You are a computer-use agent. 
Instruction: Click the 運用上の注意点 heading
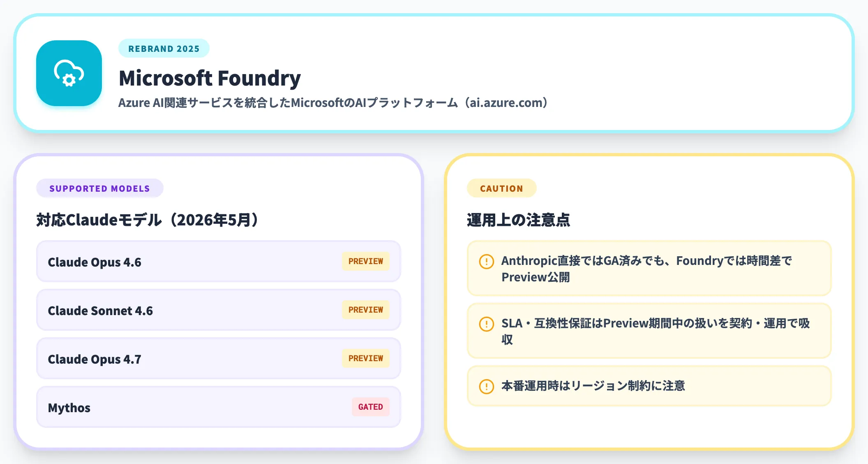[x=518, y=220]
